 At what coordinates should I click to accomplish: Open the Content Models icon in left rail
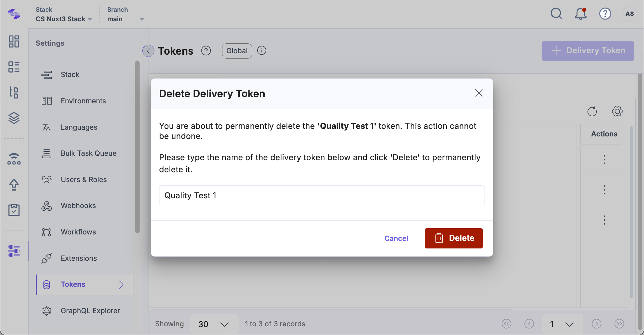click(14, 92)
